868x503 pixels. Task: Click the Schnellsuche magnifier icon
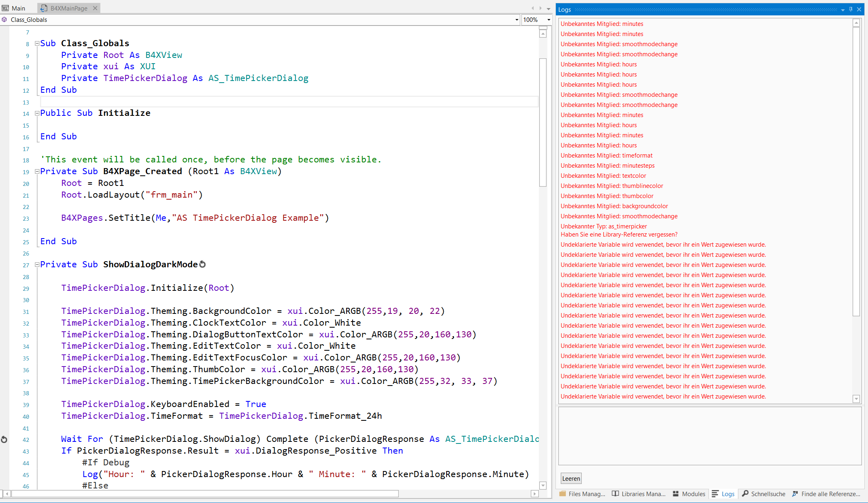coord(745,494)
